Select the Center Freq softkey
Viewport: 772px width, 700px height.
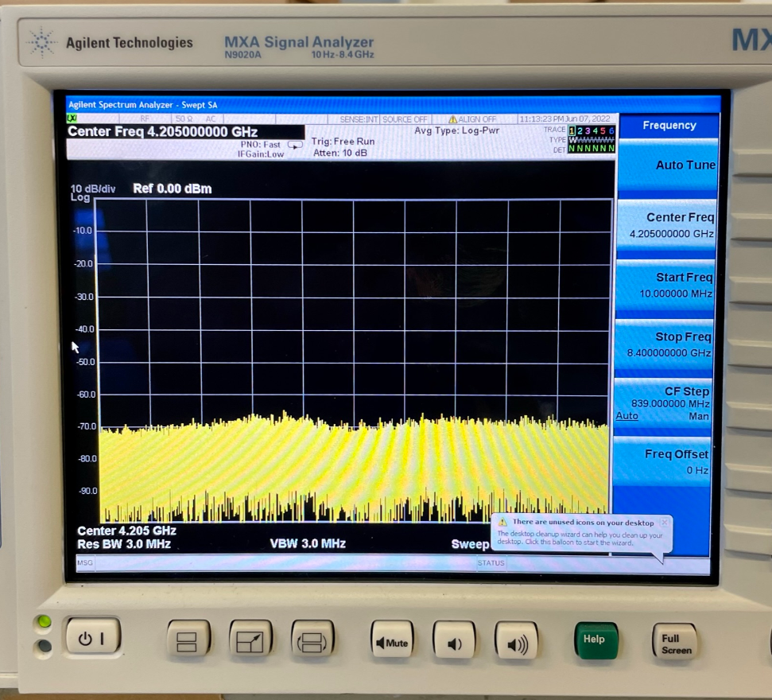(x=667, y=225)
